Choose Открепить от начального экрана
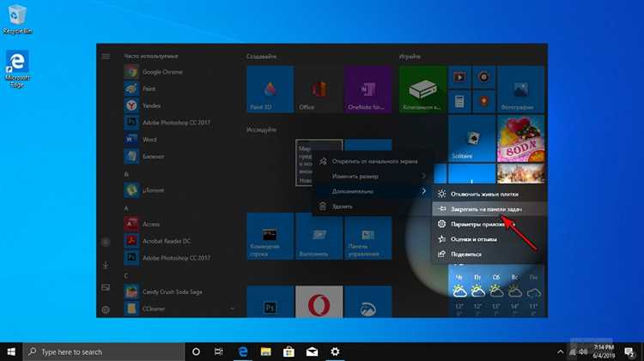 click(x=373, y=161)
